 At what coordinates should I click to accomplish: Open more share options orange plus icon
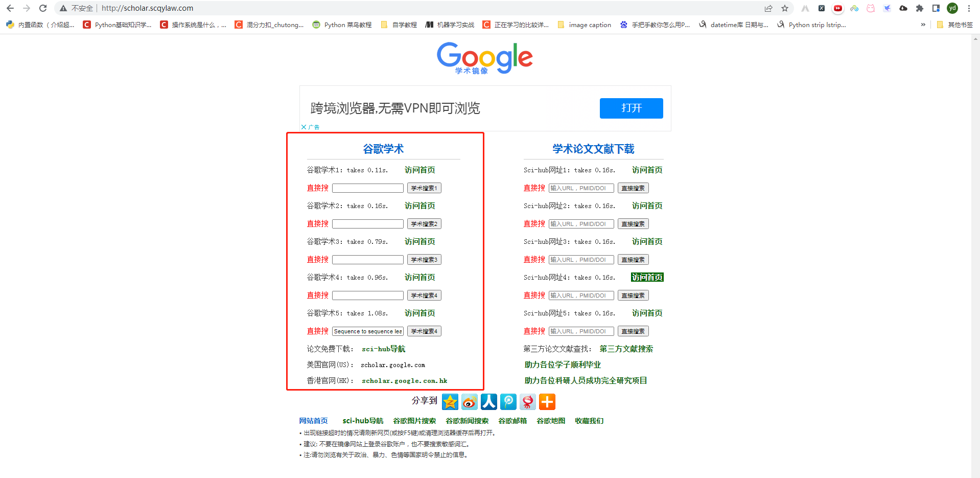pos(547,402)
